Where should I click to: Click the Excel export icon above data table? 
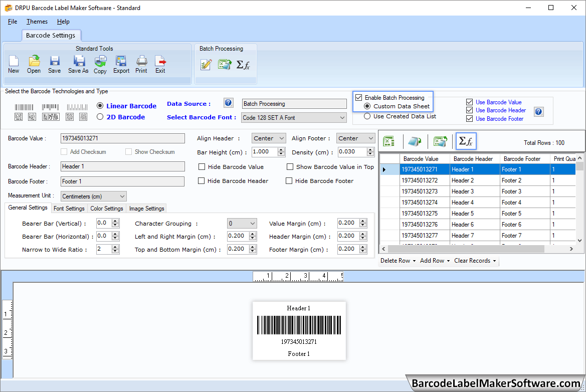click(x=440, y=142)
